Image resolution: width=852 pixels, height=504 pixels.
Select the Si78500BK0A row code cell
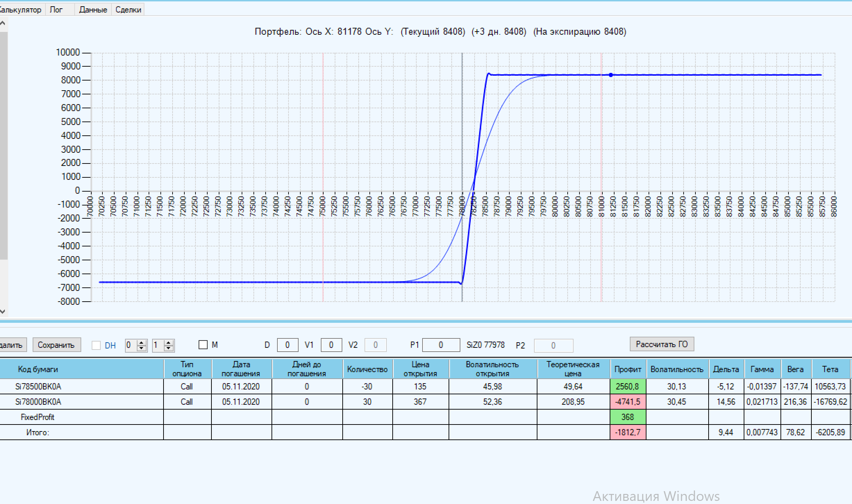(38, 386)
